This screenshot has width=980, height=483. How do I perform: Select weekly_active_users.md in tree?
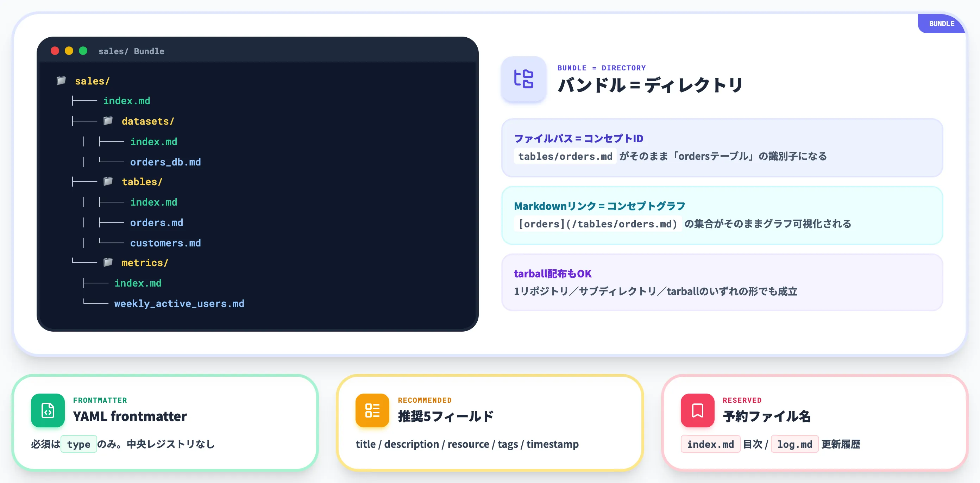point(179,304)
